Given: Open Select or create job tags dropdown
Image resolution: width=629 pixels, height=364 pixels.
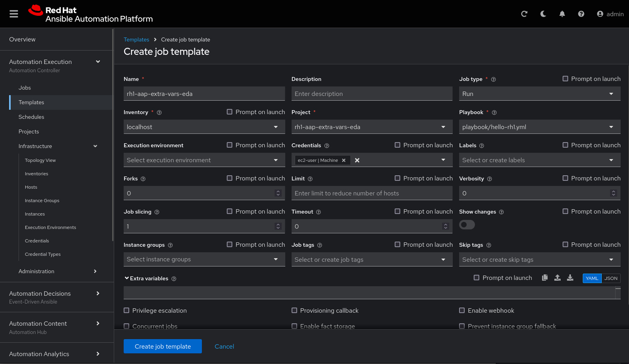Looking at the screenshot, I should point(372,259).
